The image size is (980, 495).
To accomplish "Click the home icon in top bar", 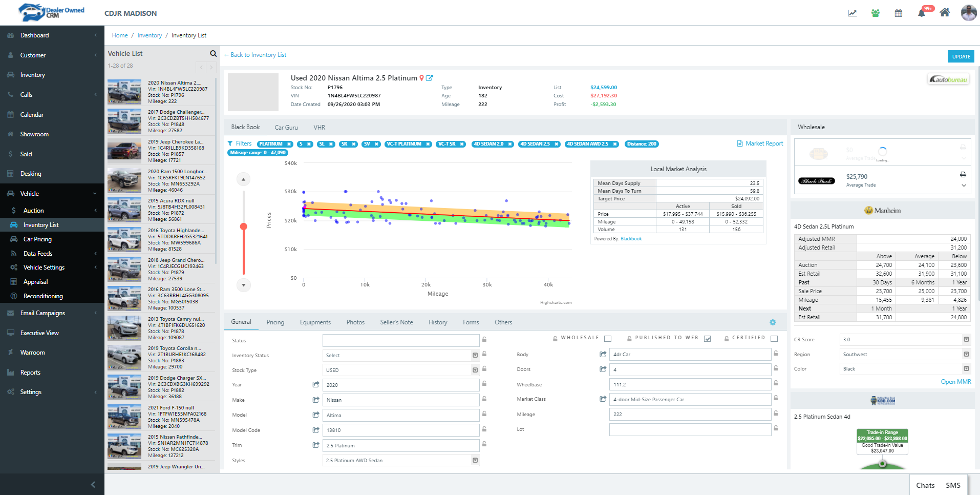I will pyautogui.click(x=945, y=13).
